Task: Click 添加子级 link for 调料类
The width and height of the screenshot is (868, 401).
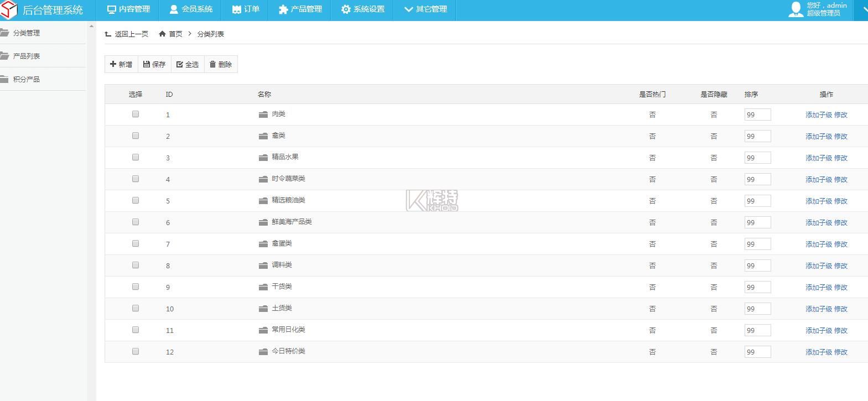Action: pyautogui.click(x=818, y=266)
